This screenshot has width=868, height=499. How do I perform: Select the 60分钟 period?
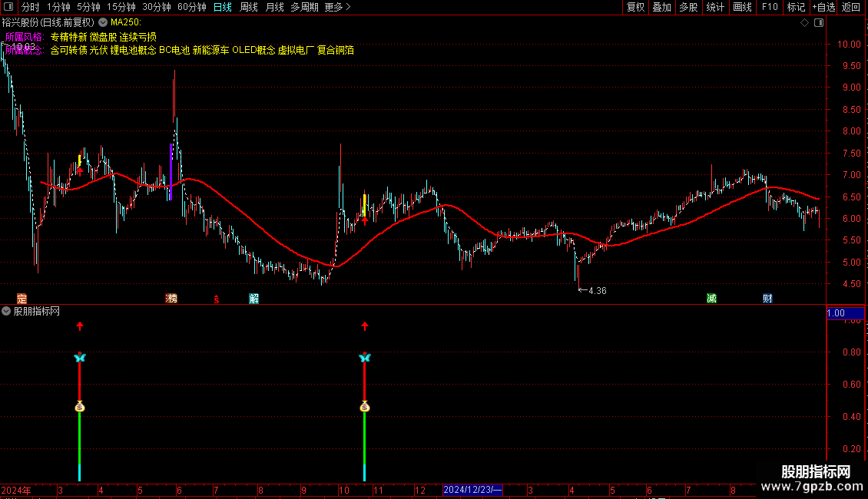click(191, 7)
